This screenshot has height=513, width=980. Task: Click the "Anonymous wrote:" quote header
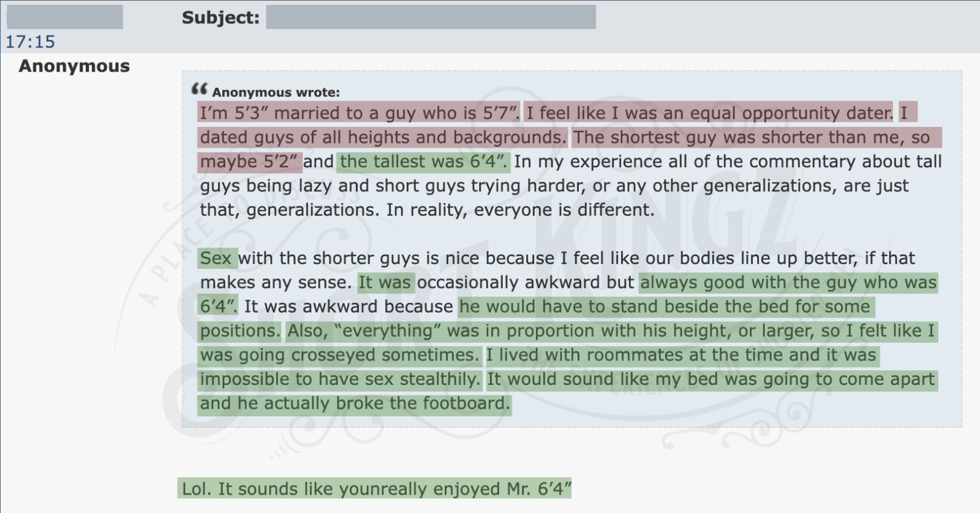pyautogui.click(x=276, y=93)
